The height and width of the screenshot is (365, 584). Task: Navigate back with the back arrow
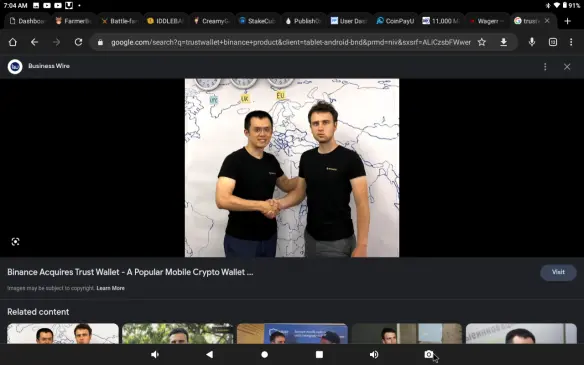(34, 42)
